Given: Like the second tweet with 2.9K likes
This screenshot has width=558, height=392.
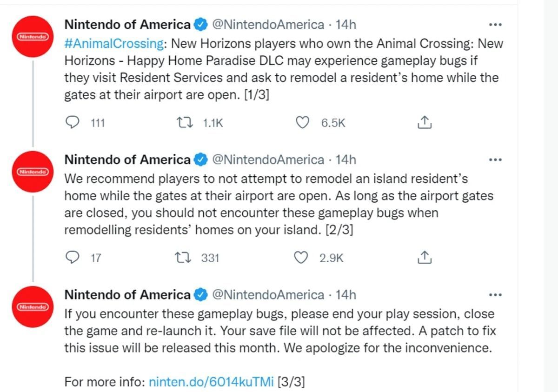Looking at the screenshot, I should click(x=303, y=258).
